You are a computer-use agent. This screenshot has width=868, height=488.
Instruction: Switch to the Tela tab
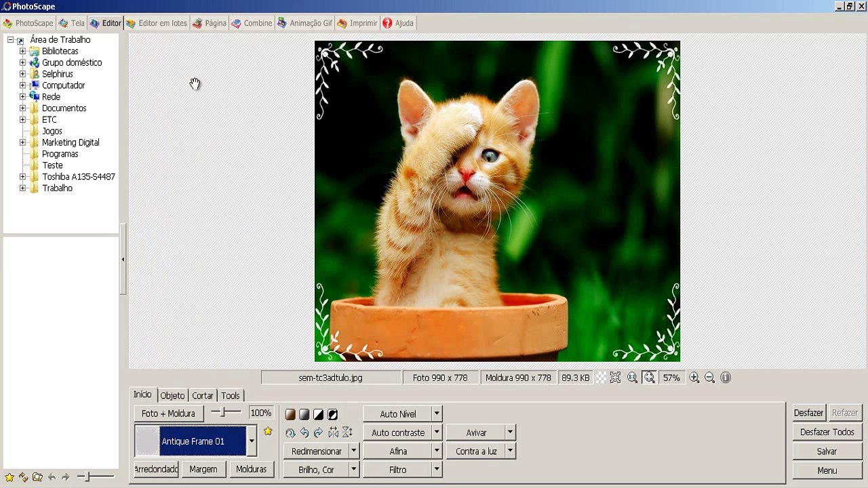click(x=72, y=23)
